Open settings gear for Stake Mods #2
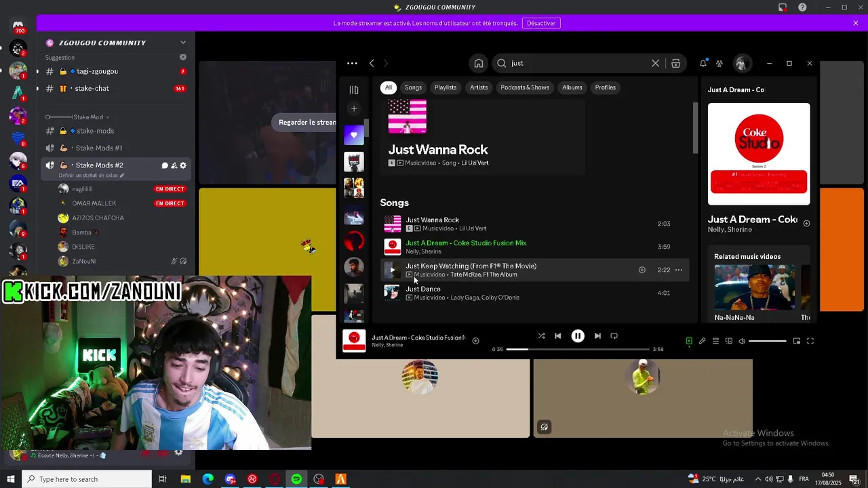Image resolution: width=868 pixels, height=488 pixels. pyautogui.click(x=183, y=165)
